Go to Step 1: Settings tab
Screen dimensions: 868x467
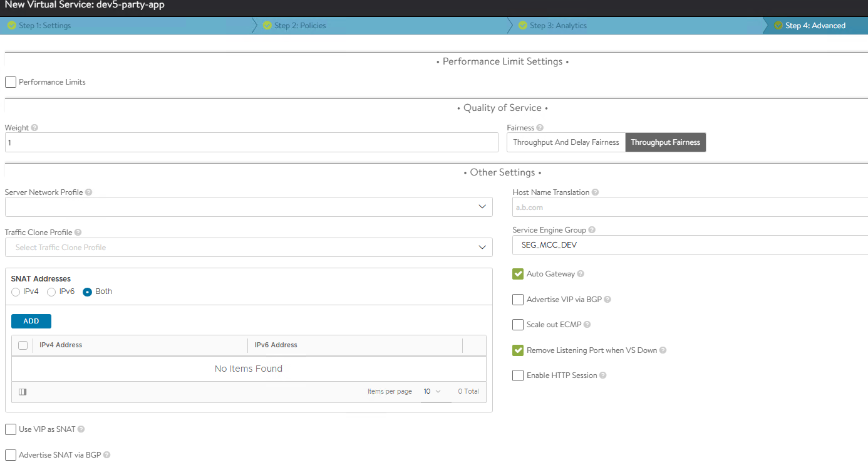point(45,26)
